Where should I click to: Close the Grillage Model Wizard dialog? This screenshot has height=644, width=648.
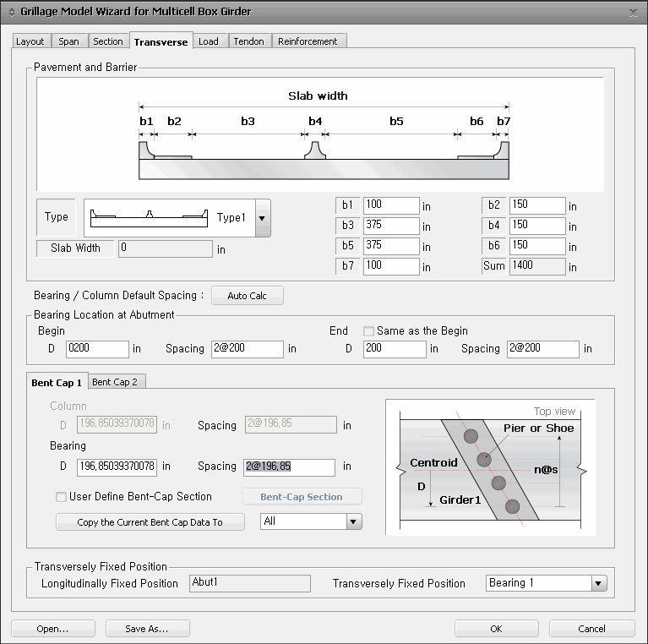pyautogui.click(x=634, y=12)
